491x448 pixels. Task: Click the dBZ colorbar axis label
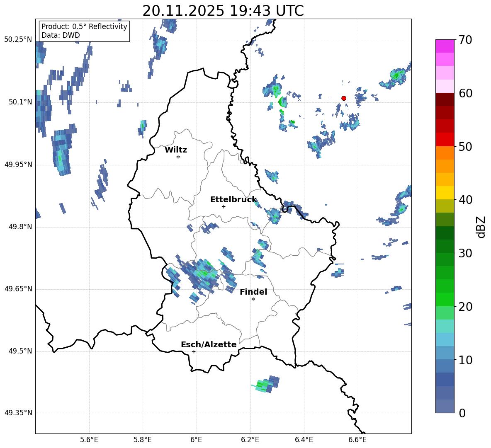(x=480, y=227)
